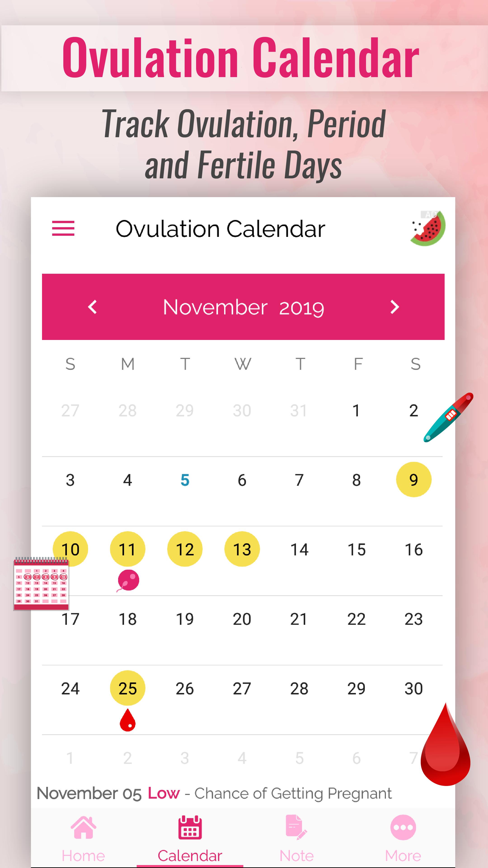Navigate to previous month using left arrow
The height and width of the screenshot is (868, 488).
click(x=92, y=307)
